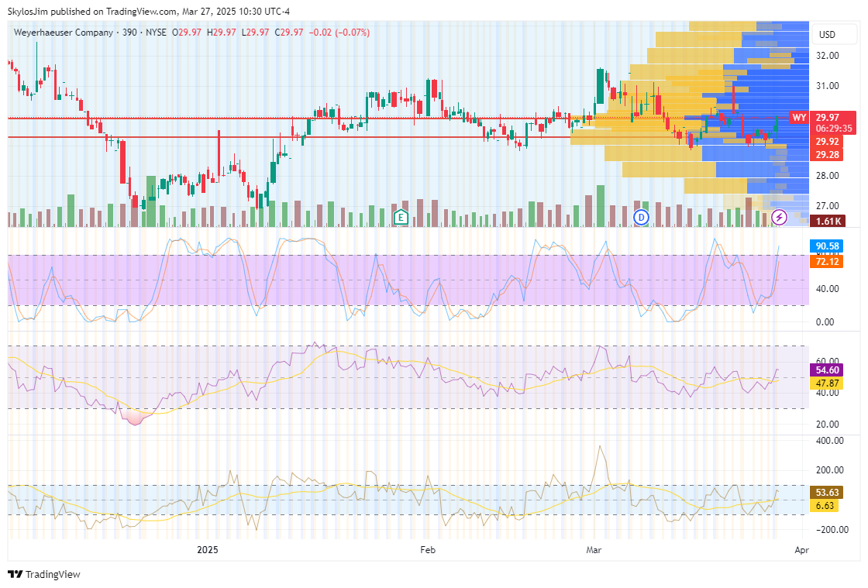This screenshot has height=588, width=868.
Task: Click the WY ticker price tag
Action: (x=799, y=117)
